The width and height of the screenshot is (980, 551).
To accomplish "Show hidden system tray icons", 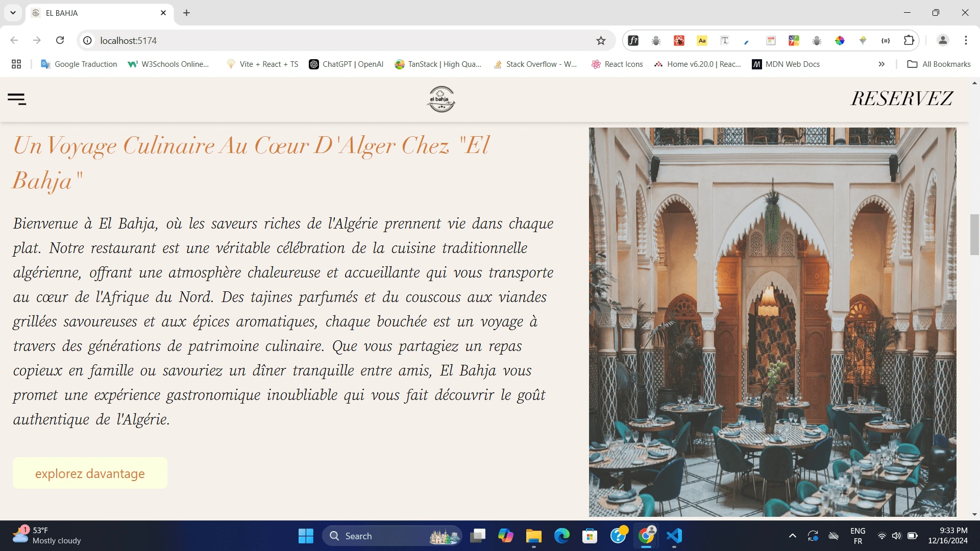I will click(792, 536).
